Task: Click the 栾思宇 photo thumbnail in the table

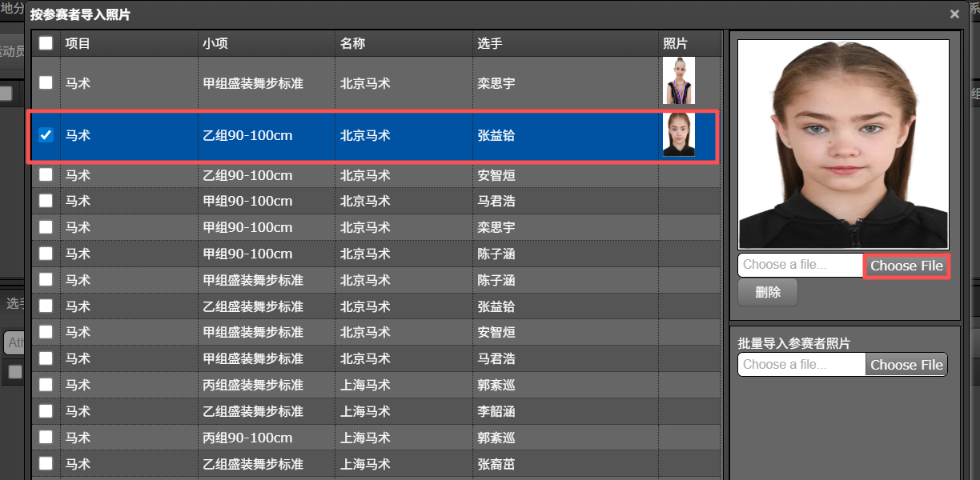Action: pyautogui.click(x=679, y=80)
